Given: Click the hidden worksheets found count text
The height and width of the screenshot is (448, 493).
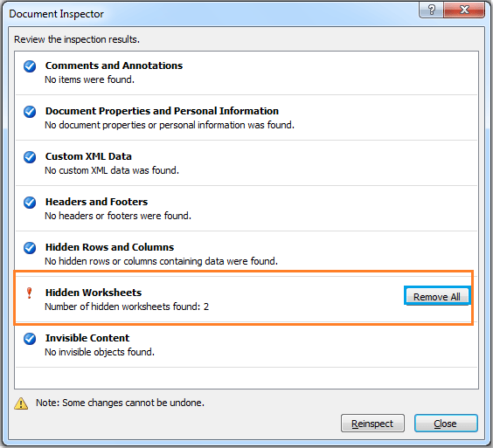Looking at the screenshot, I should (127, 307).
